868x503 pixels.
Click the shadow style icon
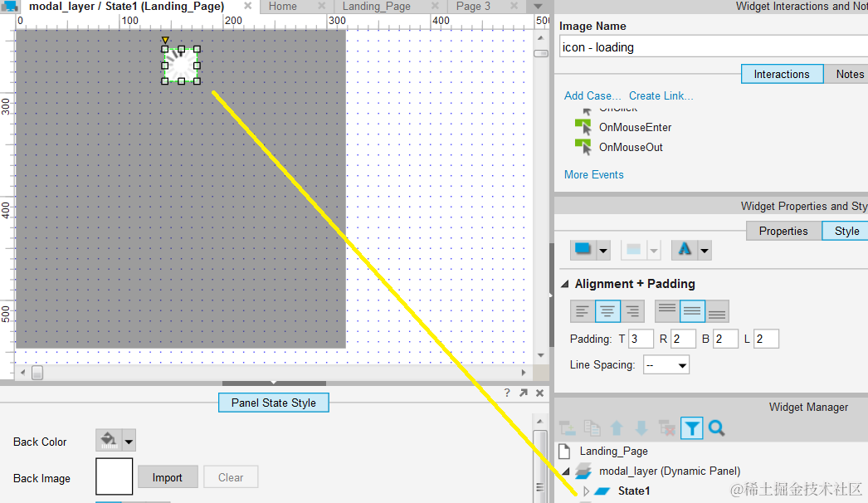click(583, 250)
